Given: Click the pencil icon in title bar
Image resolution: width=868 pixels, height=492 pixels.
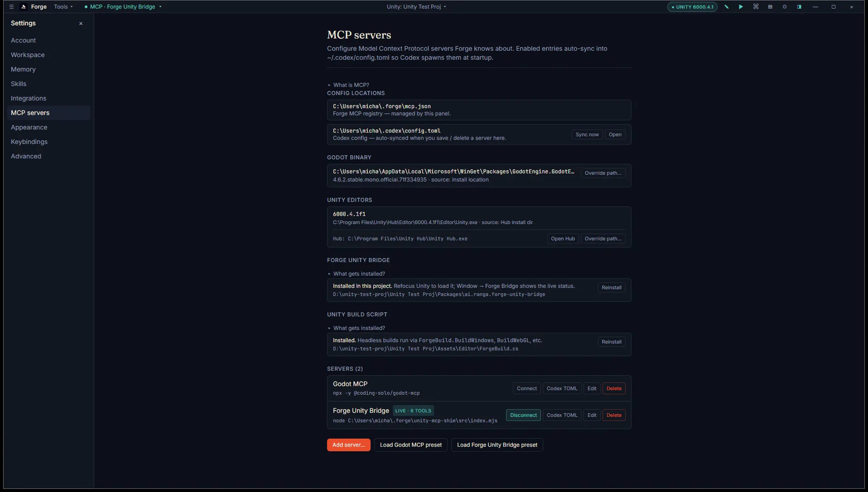Looking at the screenshot, I should (727, 7).
